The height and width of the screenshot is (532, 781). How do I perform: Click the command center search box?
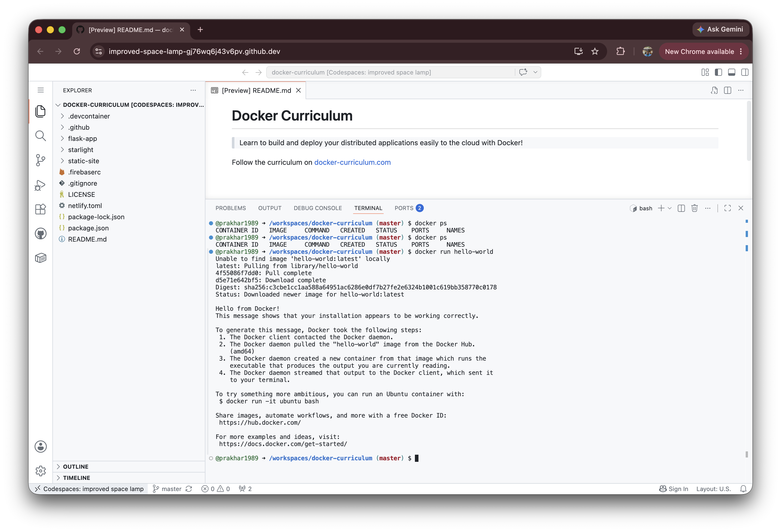pyautogui.click(x=390, y=72)
